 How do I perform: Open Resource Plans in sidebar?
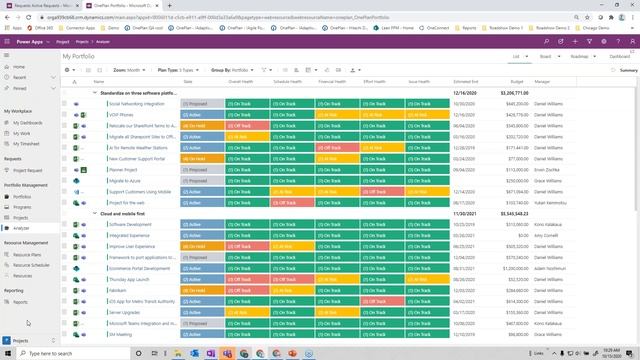coord(27,255)
